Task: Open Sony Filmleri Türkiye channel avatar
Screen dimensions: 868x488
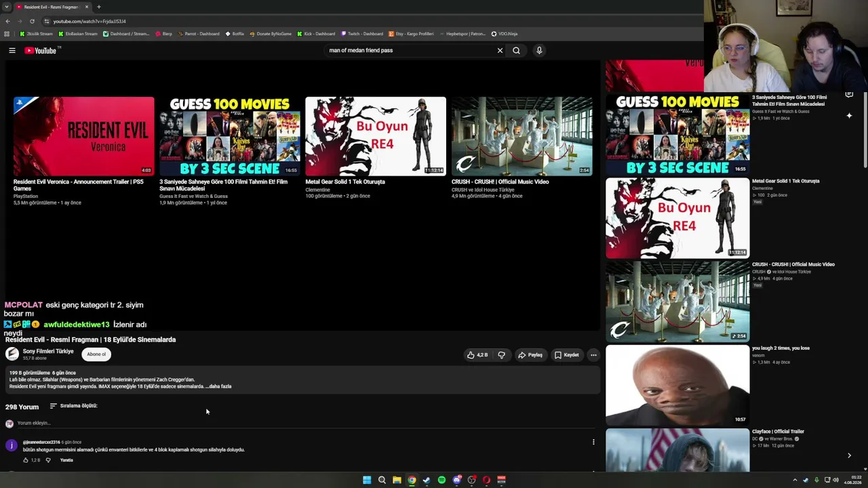Action: (12, 354)
